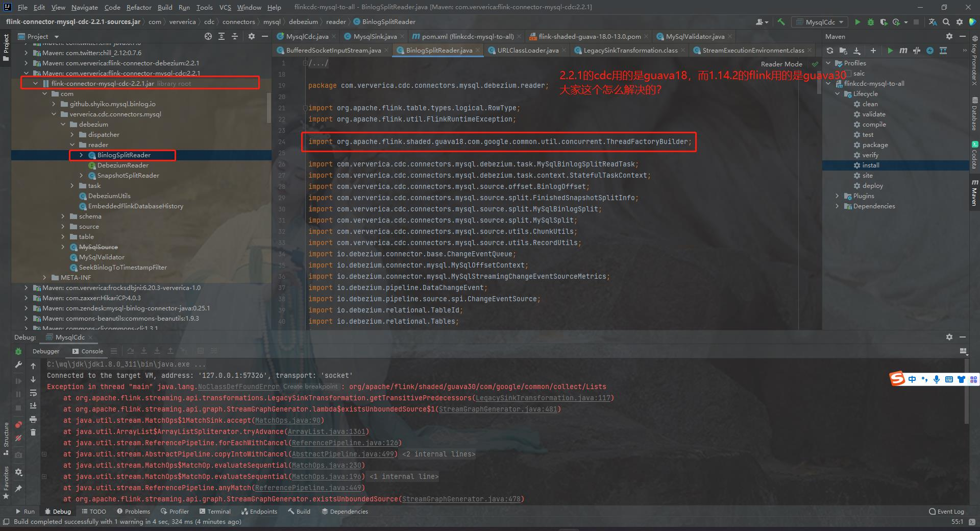The image size is (980, 531).
Task: Toggle the Structure tool window sidebar button
Action: [x=6, y=438]
